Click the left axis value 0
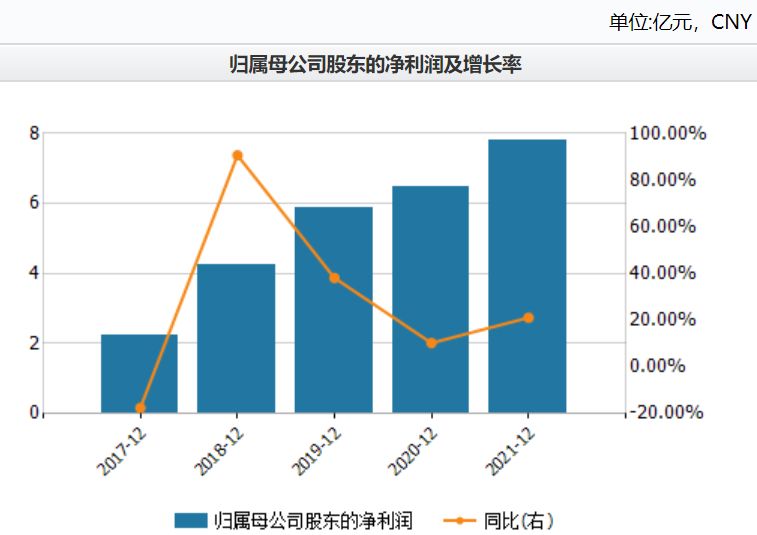This screenshot has width=757, height=535. pos(34,413)
